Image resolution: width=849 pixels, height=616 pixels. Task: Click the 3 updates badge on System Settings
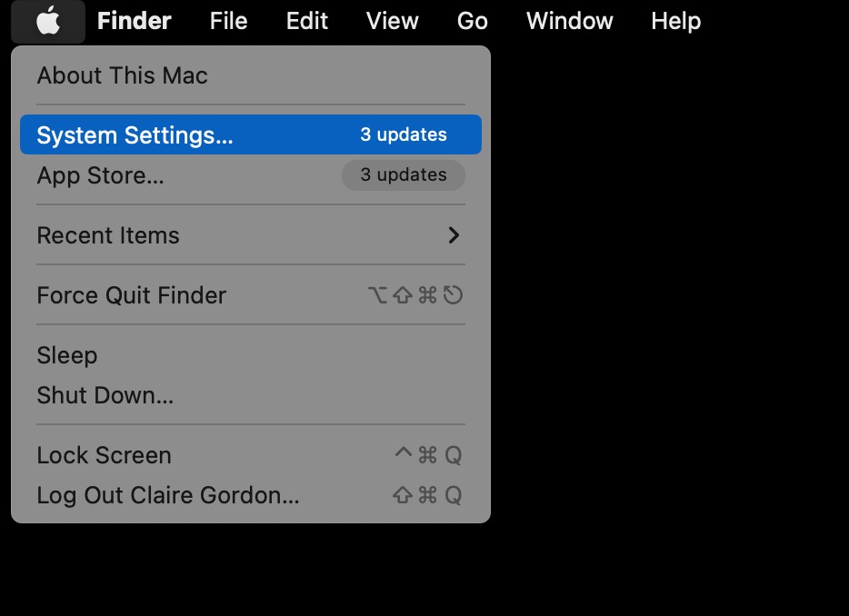(405, 134)
